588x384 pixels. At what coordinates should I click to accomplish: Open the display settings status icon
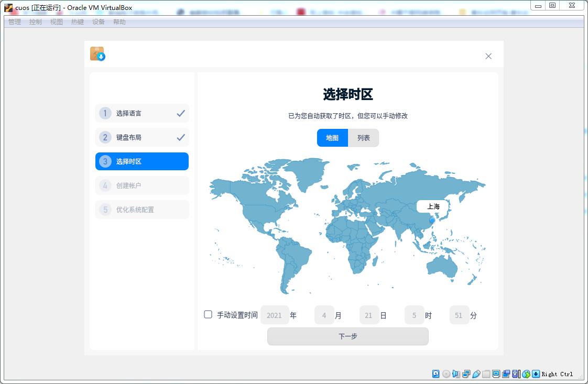(x=495, y=374)
